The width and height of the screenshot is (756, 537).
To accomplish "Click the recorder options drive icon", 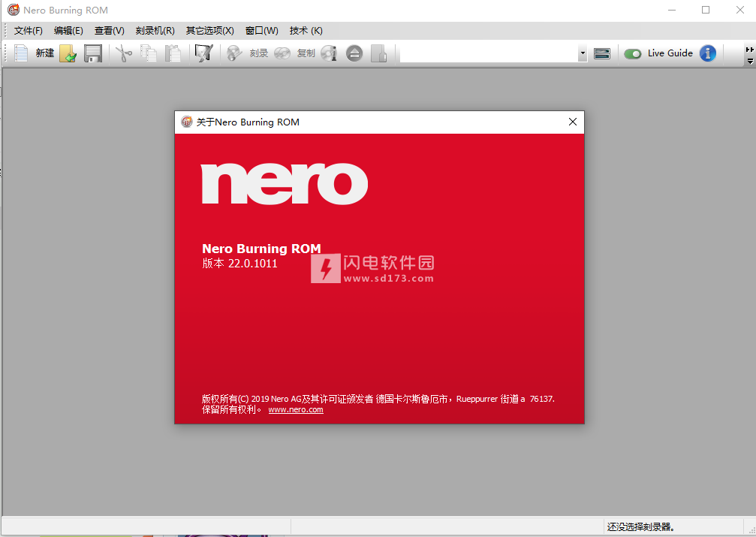I will (x=602, y=53).
